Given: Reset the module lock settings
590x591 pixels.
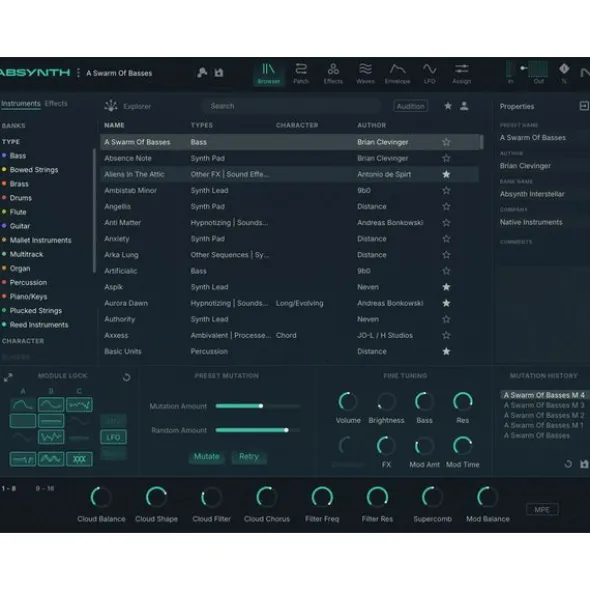Looking at the screenshot, I should pyautogui.click(x=127, y=377).
